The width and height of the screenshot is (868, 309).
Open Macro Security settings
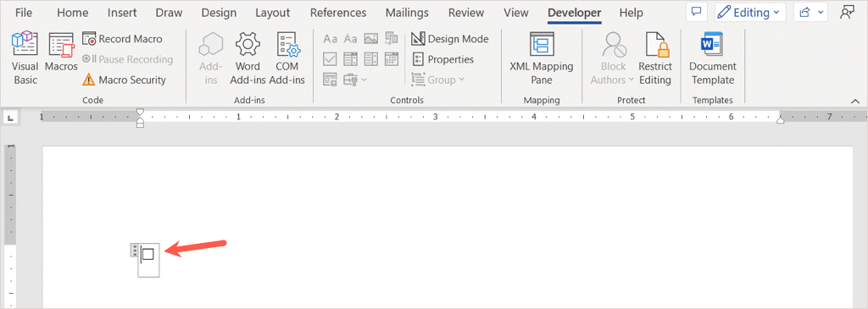click(124, 80)
